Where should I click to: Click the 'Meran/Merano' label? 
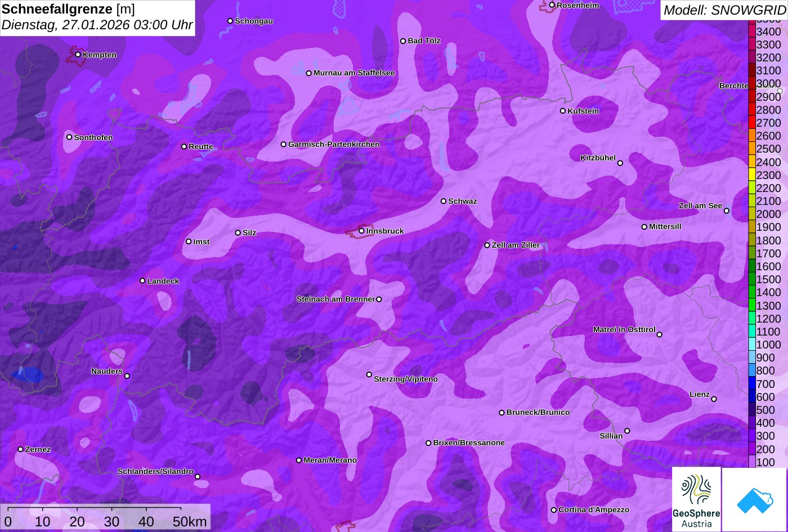click(330, 461)
